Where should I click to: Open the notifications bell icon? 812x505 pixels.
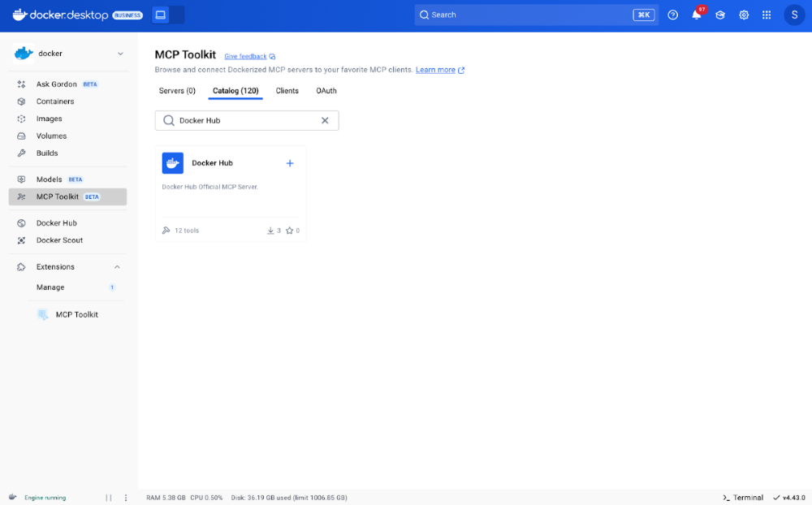click(x=696, y=15)
